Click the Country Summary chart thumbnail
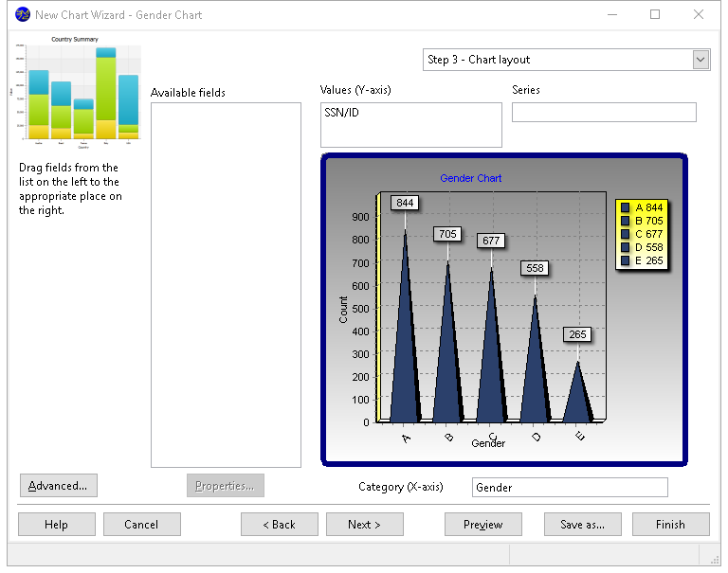Image resolution: width=728 pixels, height=573 pixels. (75, 92)
